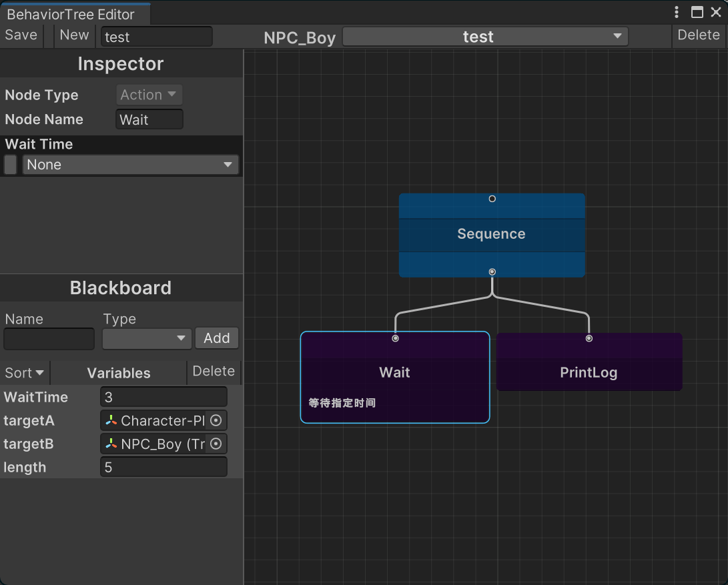
Task: Open the window's three-dot options menu
Action: pos(677,12)
